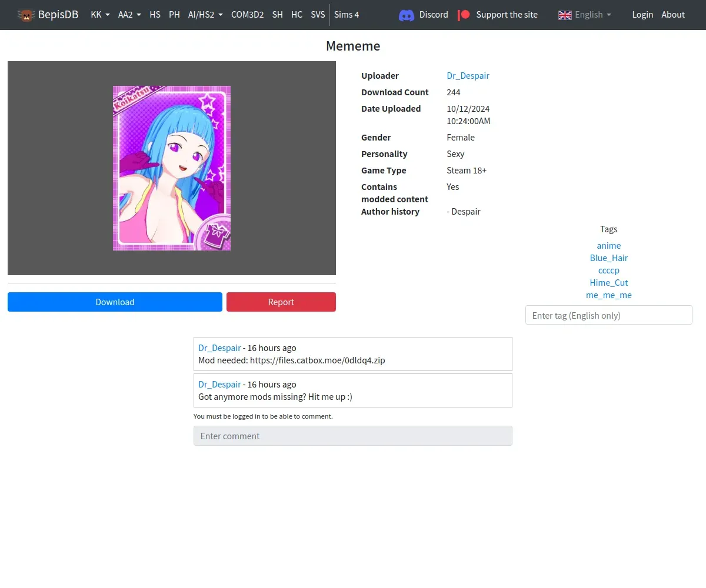Viewport: 706px width, 588px height.
Task: Open the KK dropdown menu
Action: 100,15
